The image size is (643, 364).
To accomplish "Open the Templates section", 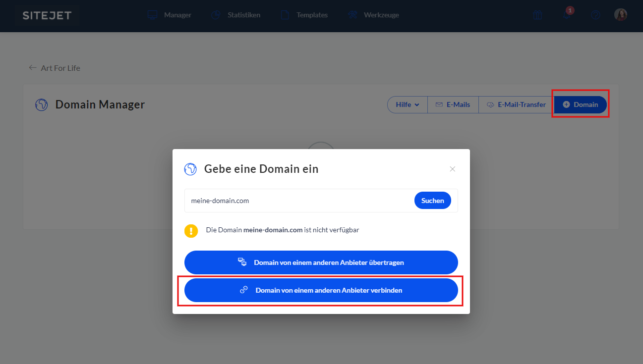I will tap(304, 15).
